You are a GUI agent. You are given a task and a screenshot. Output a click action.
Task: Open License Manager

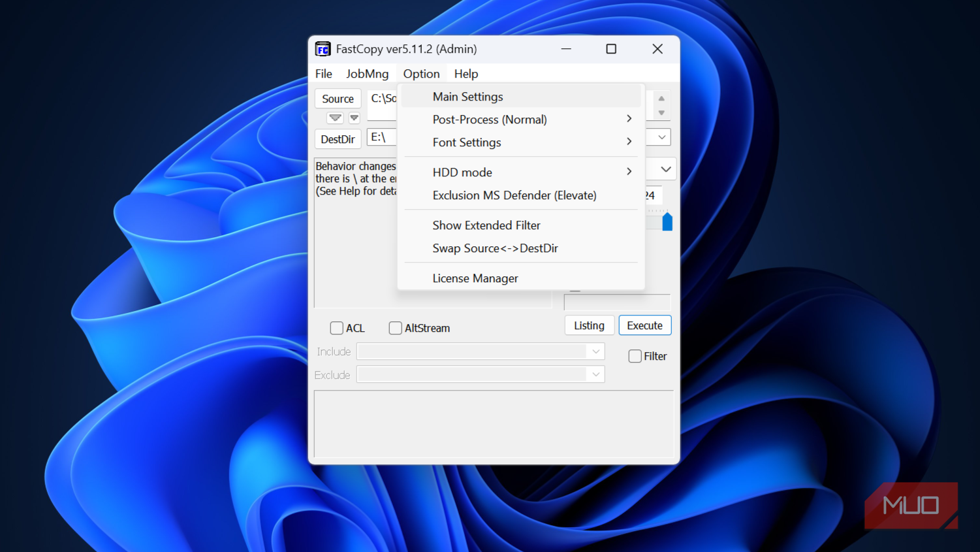click(x=521, y=278)
